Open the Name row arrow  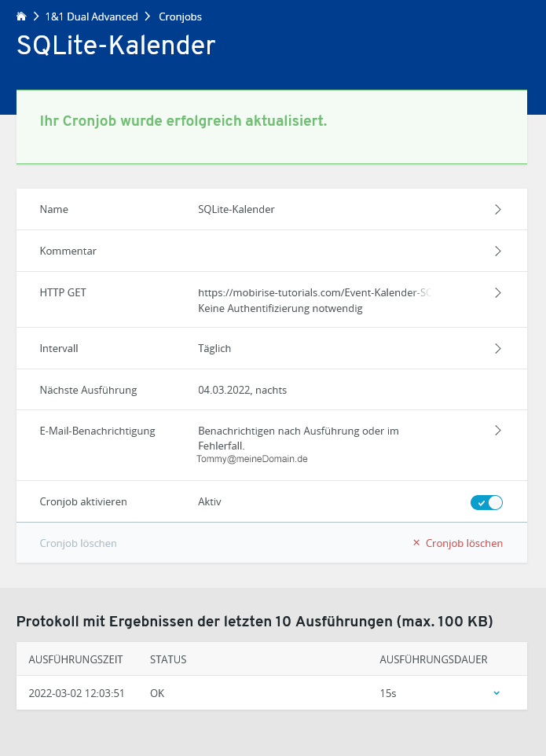tap(497, 210)
